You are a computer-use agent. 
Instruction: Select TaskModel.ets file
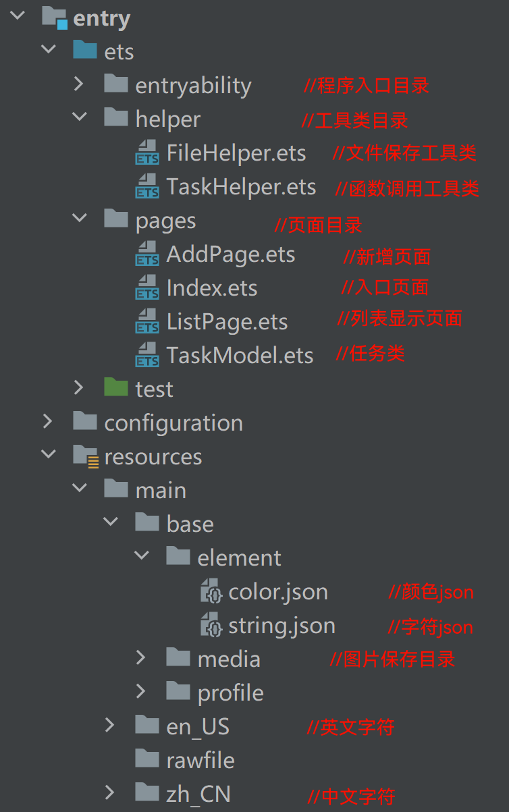click(x=240, y=356)
